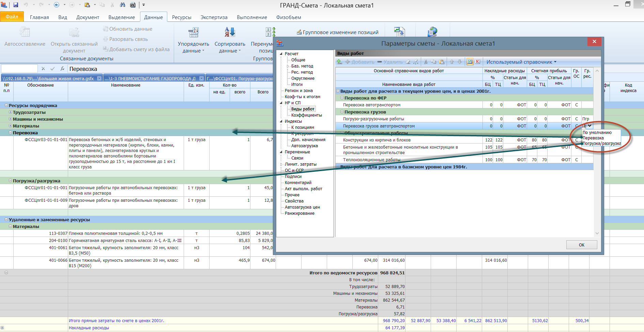Open Find with the binoculars icon

[123, 5]
